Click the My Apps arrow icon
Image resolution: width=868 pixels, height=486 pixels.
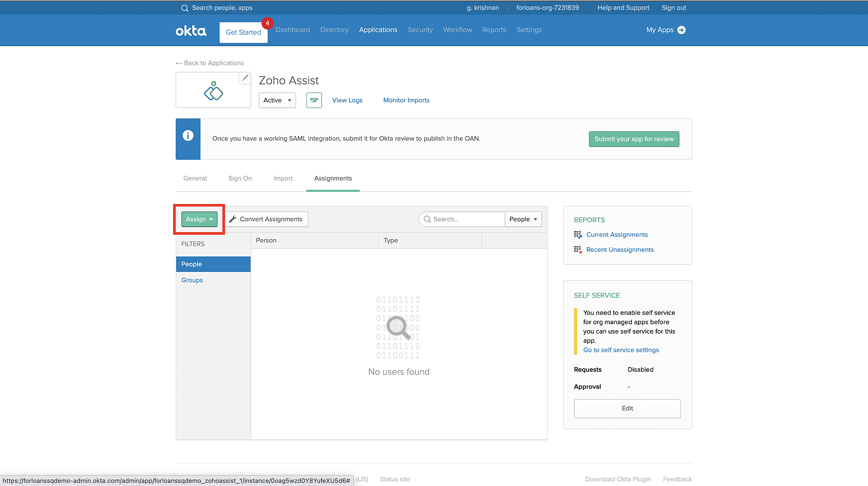point(681,30)
